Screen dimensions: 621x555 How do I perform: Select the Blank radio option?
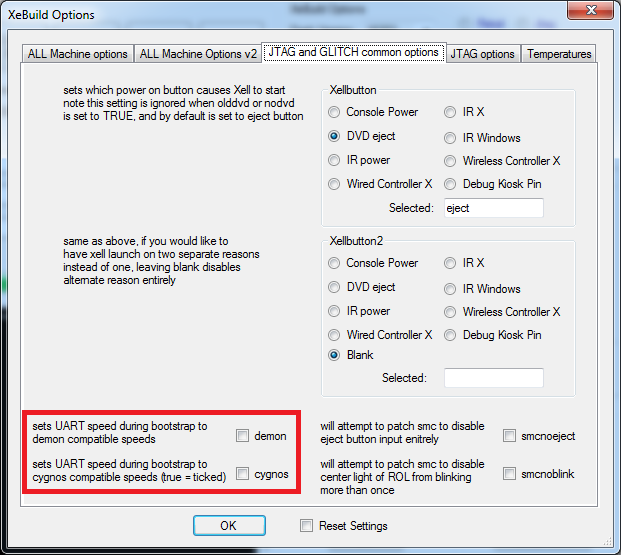335,354
